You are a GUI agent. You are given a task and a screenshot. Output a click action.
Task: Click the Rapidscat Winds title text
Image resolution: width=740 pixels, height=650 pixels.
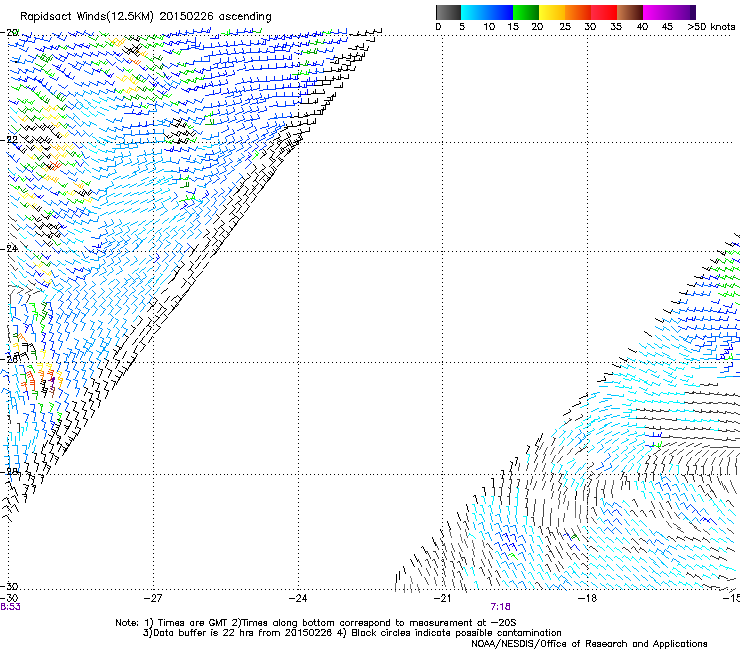tap(146, 17)
